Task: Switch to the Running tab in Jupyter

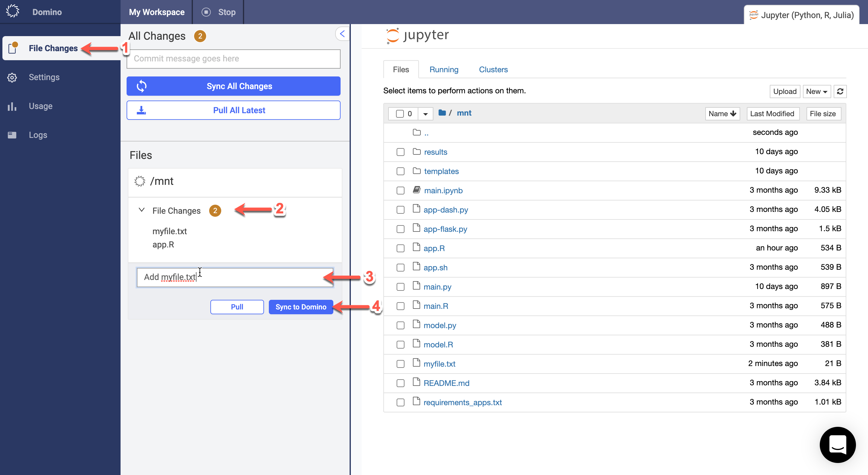Action: pos(443,69)
